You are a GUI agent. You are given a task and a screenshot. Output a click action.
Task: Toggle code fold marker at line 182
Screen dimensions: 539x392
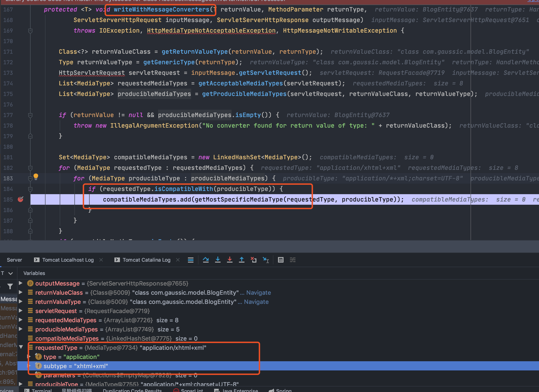(x=30, y=168)
